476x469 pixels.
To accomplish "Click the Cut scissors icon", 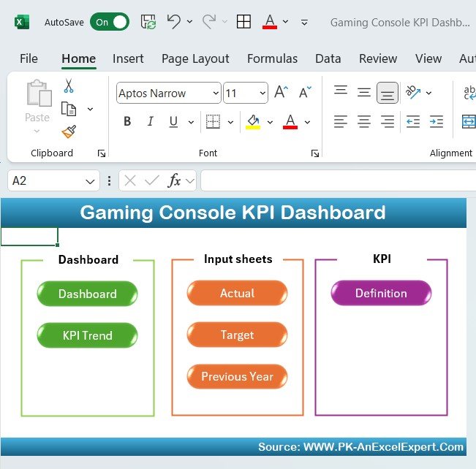I will coord(69,86).
